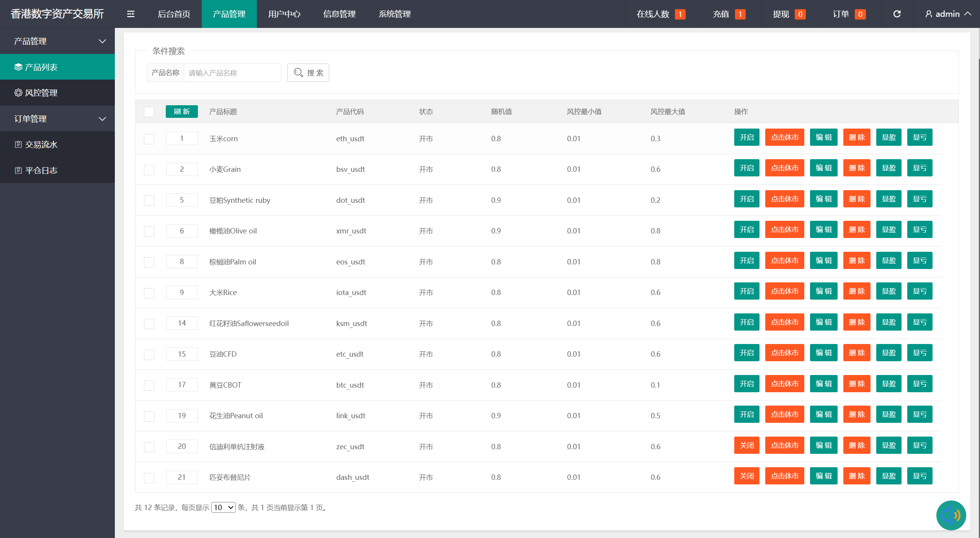Switch to the 用户中心 top menu
Screen dimensions: 980x538
284,14
